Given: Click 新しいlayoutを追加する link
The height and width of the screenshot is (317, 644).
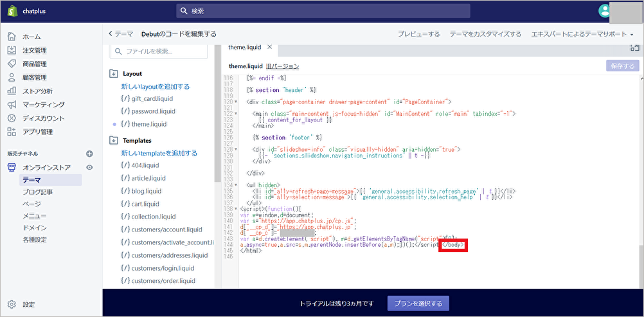Looking at the screenshot, I should pos(156,87).
